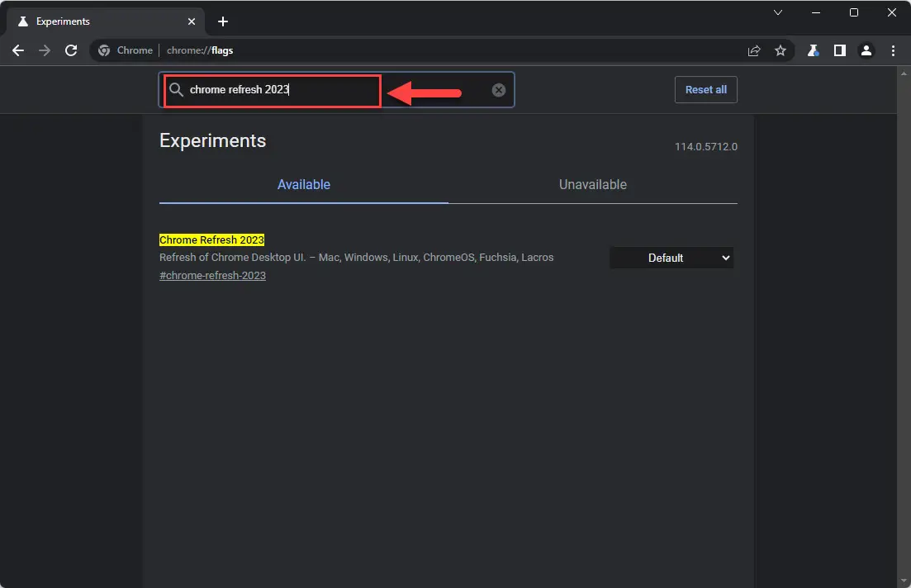Viewport: 911px width, 588px height.
Task: Click the version number 114.0.5712.0
Action: point(706,146)
